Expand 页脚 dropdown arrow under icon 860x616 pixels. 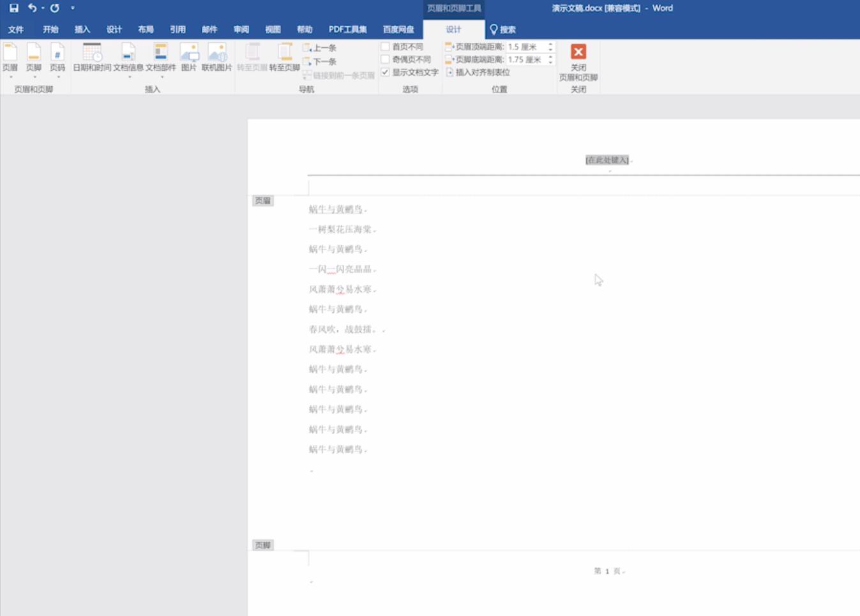pos(34,77)
